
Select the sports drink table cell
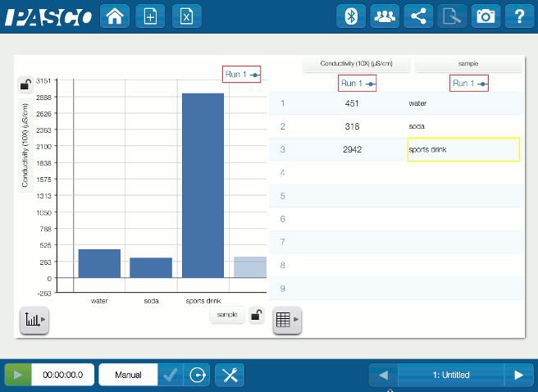point(463,149)
